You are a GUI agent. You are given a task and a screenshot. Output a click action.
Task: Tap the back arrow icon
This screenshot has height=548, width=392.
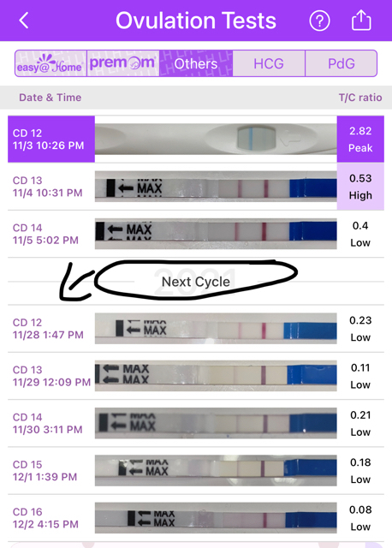[24, 21]
